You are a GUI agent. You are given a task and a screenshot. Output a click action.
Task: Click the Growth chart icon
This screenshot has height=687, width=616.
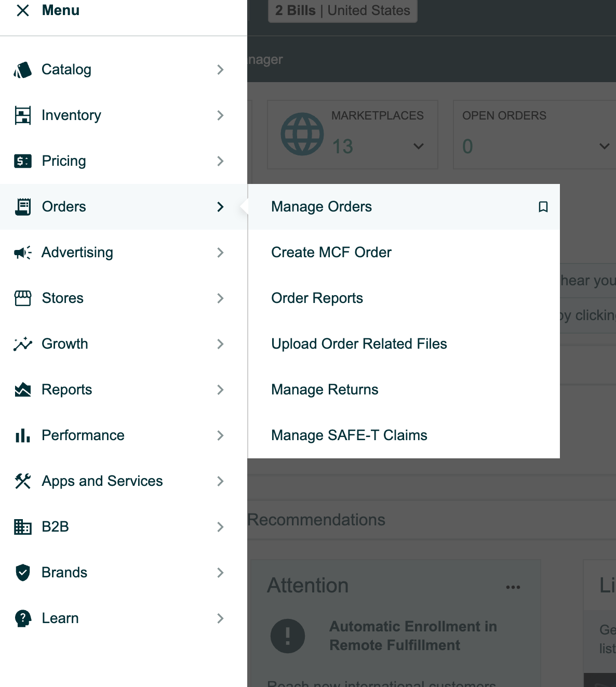tap(22, 344)
